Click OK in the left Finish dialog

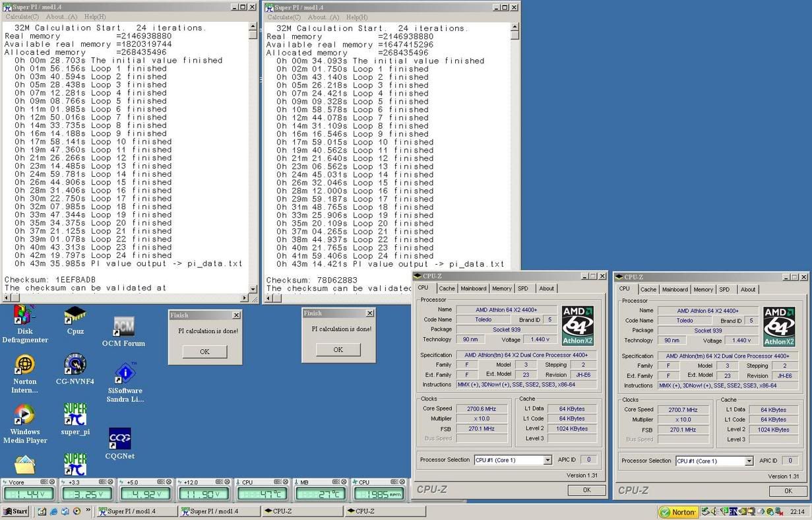[x=204, y=351]
